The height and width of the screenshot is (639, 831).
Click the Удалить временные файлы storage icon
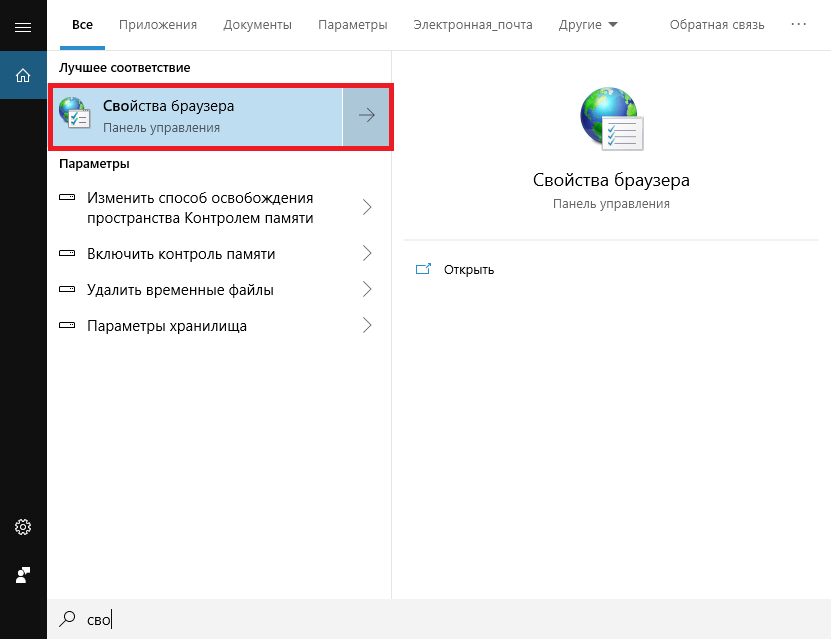click(x=68, y=290)
